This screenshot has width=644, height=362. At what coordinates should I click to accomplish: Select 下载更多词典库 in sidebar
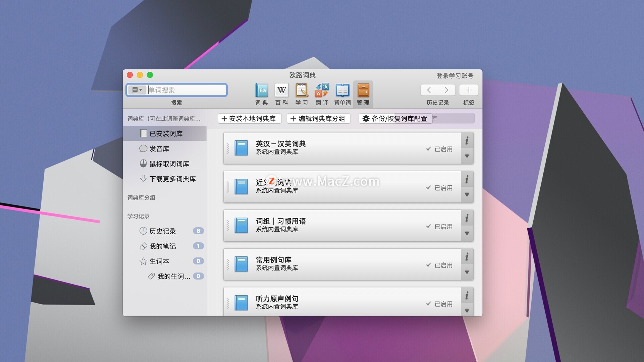tap(165, 179)
